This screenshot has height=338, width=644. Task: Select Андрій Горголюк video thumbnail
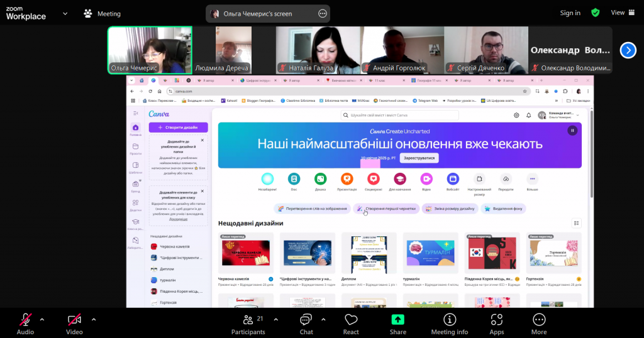[x=402, y=50]
